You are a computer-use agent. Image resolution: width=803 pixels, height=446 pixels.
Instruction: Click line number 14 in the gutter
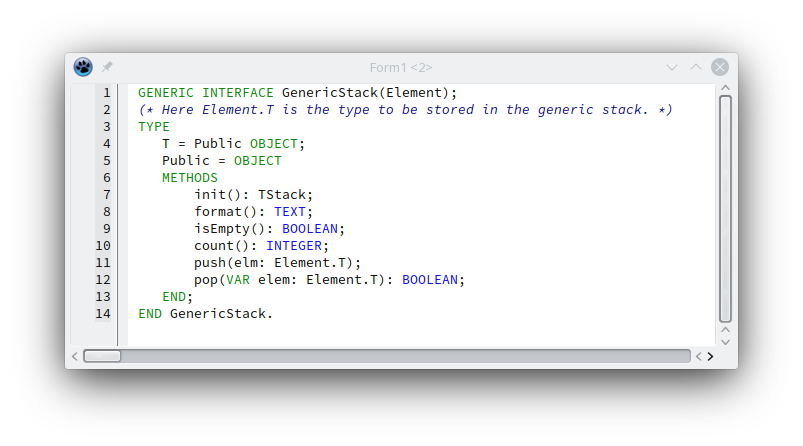(x=103, y=313)
